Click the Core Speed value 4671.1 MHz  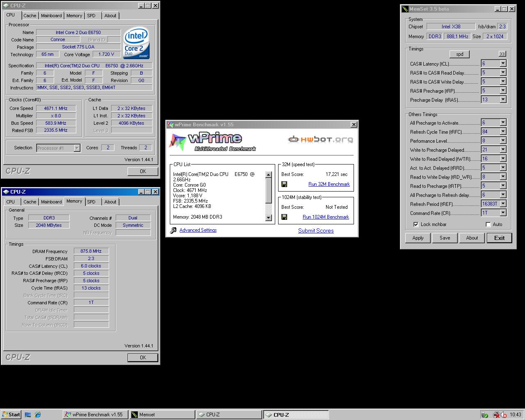coord(56,108)
